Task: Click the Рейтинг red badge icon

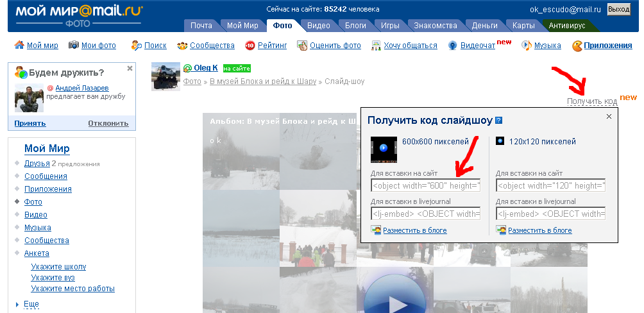Action: 250,46
